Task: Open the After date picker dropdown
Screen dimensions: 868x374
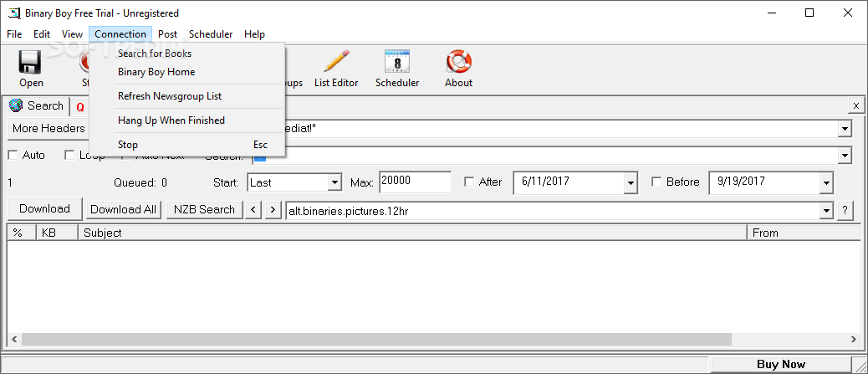Action: [x=631, y=183]
